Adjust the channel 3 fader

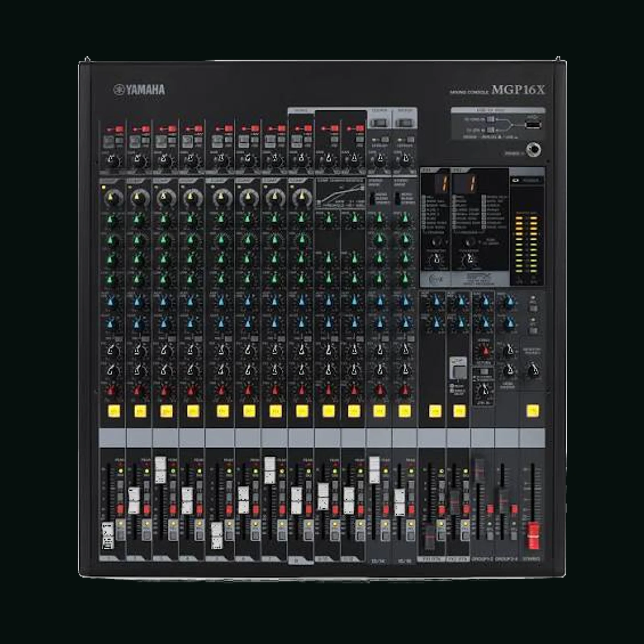(161, 470)
